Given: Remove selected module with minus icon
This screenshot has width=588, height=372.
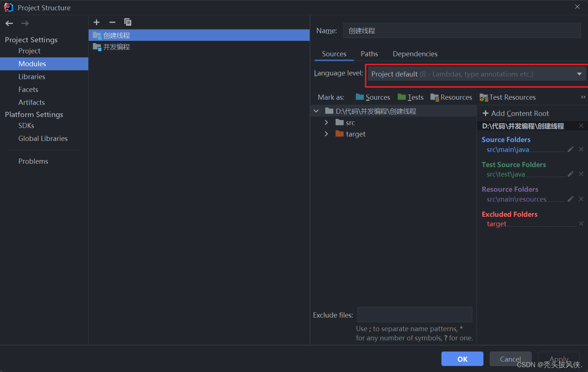Looking at the screenshot, I should pyautogui.click(x=112, y=22).
